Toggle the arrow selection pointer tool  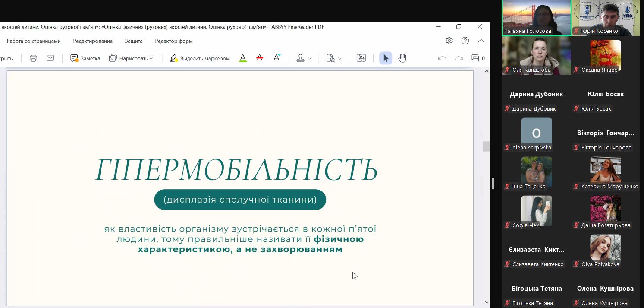tap(386, 58)
